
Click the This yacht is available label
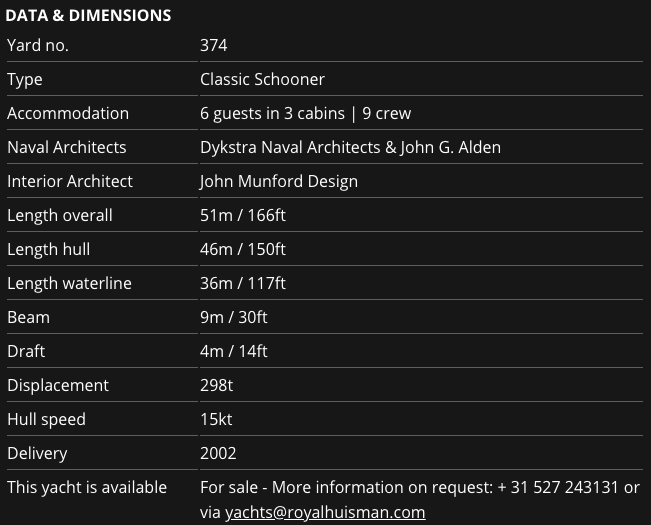click(x=87, y=487)
